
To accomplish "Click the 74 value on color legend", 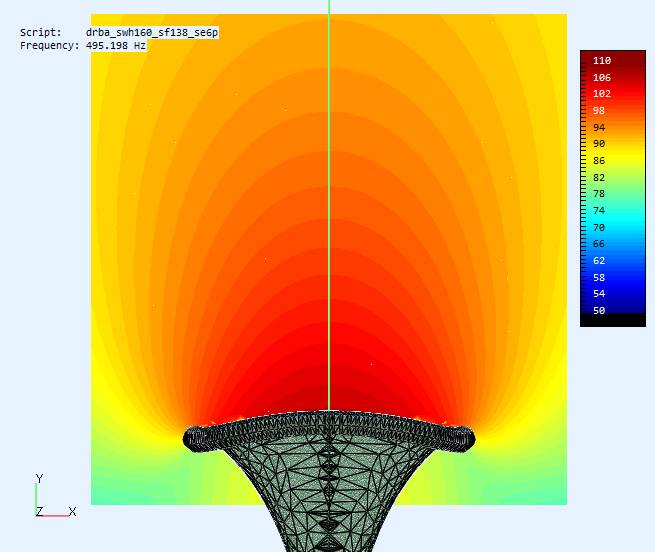I will (599, 210).
